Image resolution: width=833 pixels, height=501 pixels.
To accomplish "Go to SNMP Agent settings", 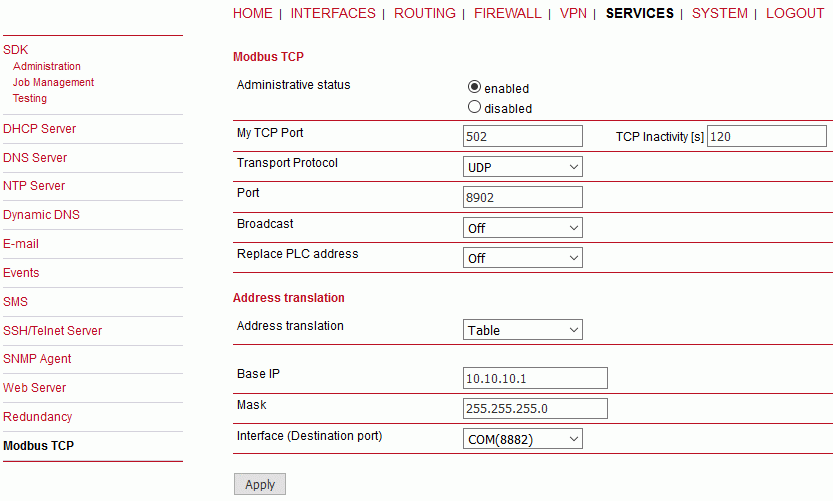I will pyautogui.click(x=37, y=359).
